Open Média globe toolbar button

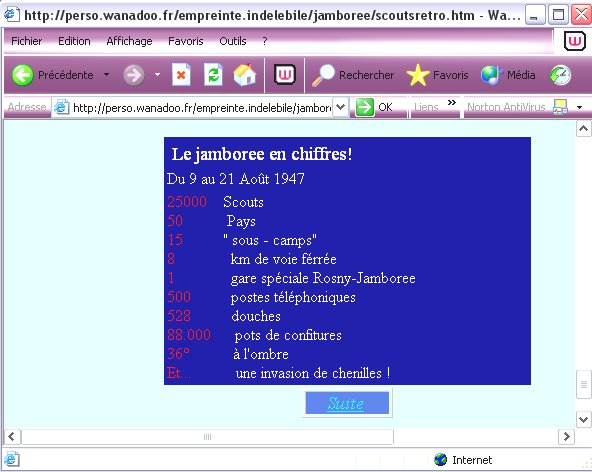(x=492, y=75)
